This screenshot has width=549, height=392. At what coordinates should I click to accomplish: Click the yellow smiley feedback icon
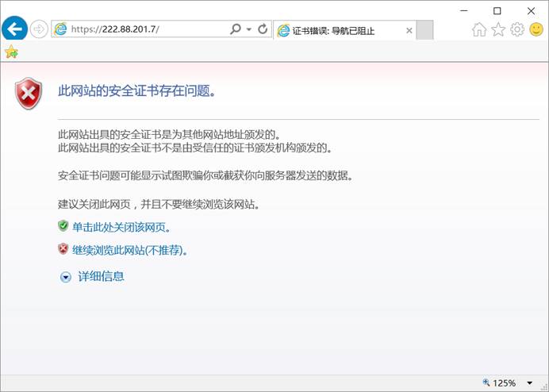coord(536,29)
